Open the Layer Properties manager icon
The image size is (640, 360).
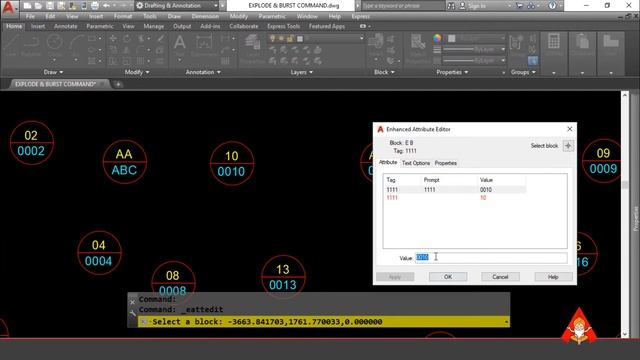tap(253, 47)
